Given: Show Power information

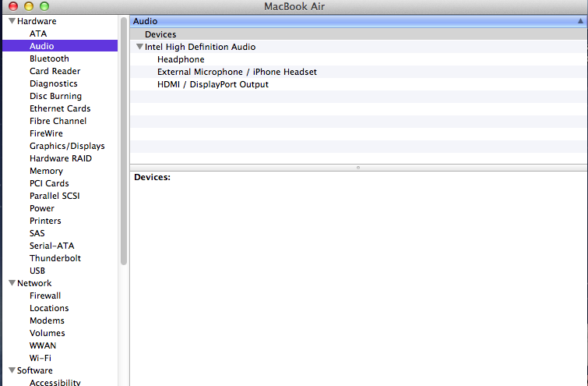Looking at the screenshot, I should coord(41,208).
